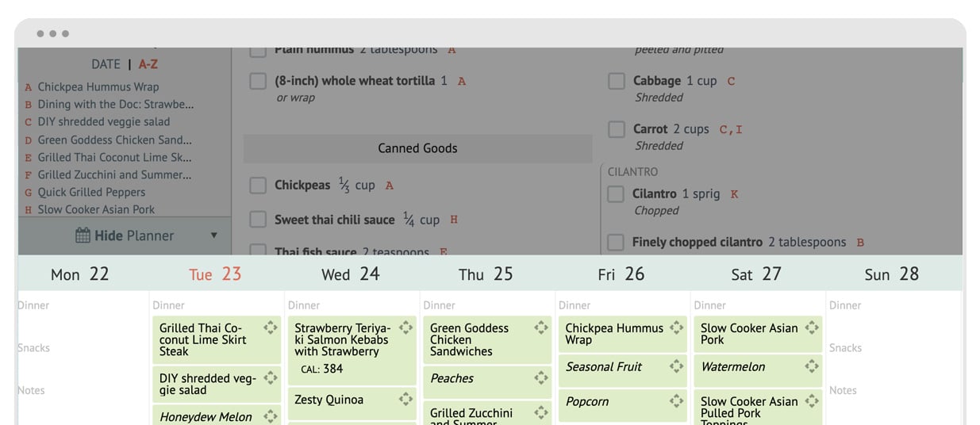Click the Hide Planner button
The image size is (980, 425).
125,235
